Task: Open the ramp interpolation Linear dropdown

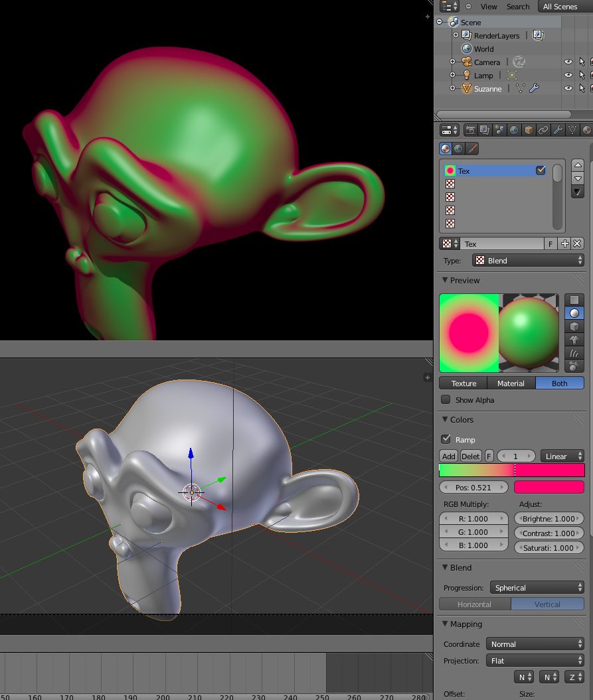Action: (562, 456)
